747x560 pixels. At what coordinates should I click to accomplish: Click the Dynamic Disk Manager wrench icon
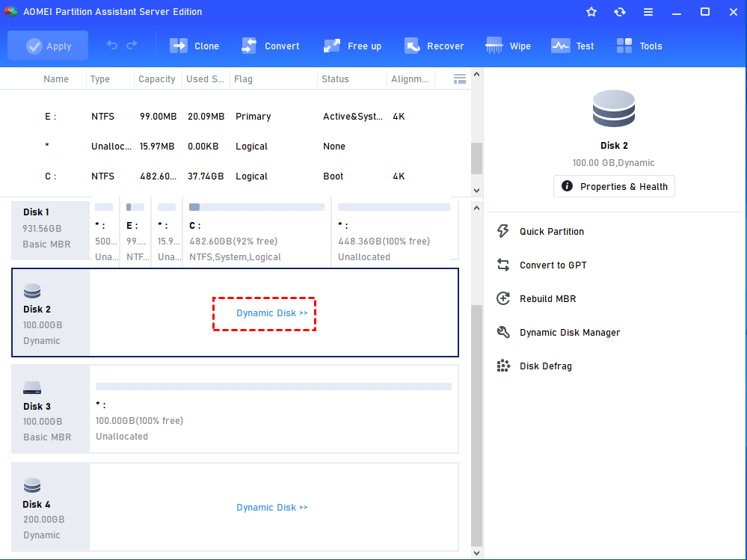pyautogui.click(x=503, y=332)
